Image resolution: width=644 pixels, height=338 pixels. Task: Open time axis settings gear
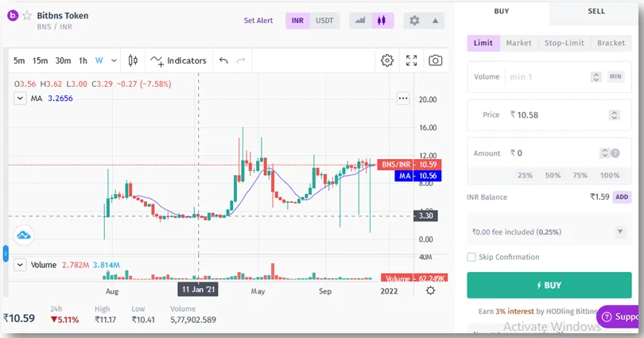tap(430, 291)
